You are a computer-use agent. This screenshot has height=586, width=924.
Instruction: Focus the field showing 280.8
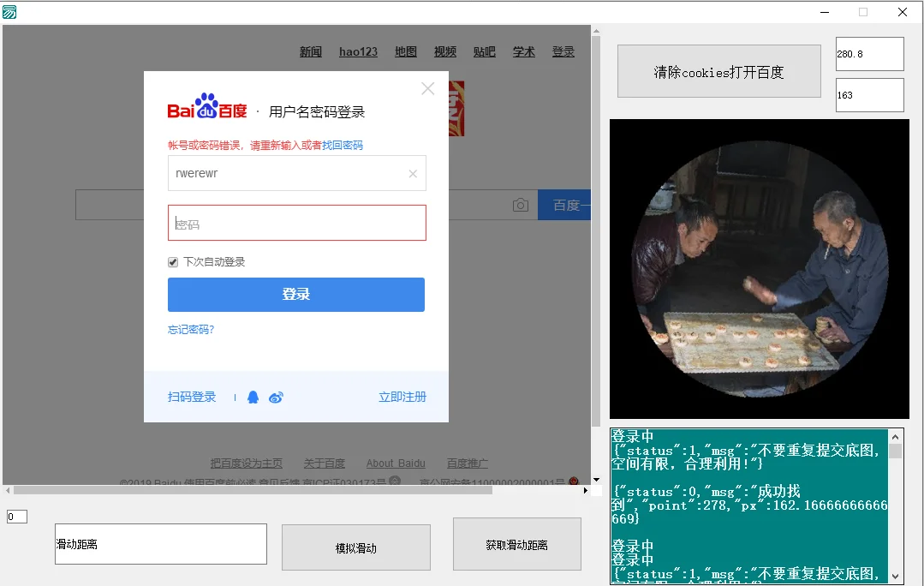click(x=870, y=54)
